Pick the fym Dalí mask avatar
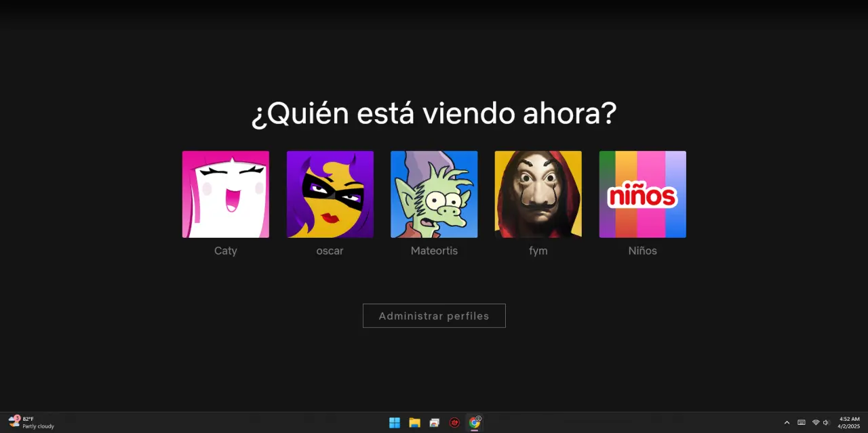 [538, 194]
